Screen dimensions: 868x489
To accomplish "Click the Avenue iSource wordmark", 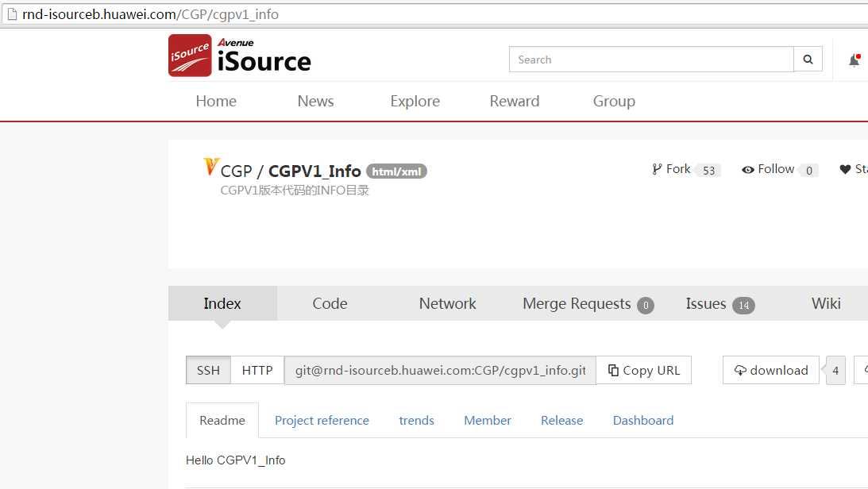I will [264, 56].
